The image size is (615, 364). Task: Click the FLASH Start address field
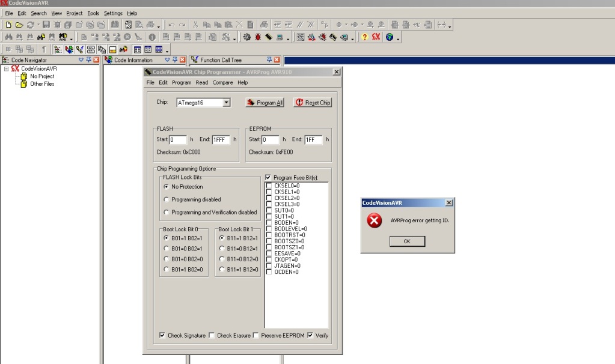(x=178, y=139)
